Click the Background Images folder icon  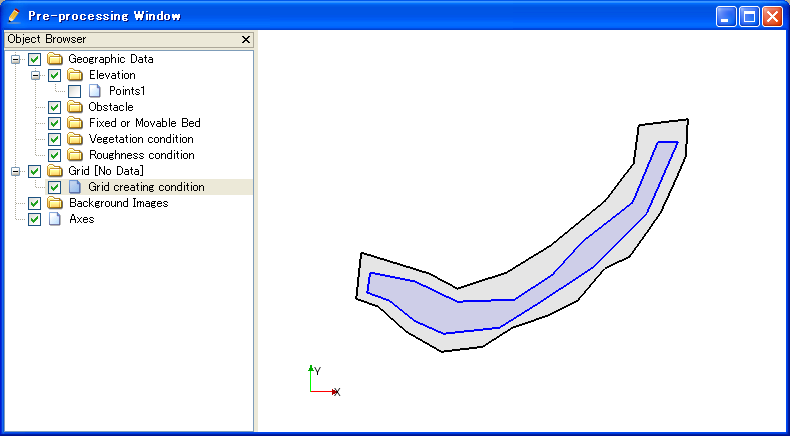(54, 203)
